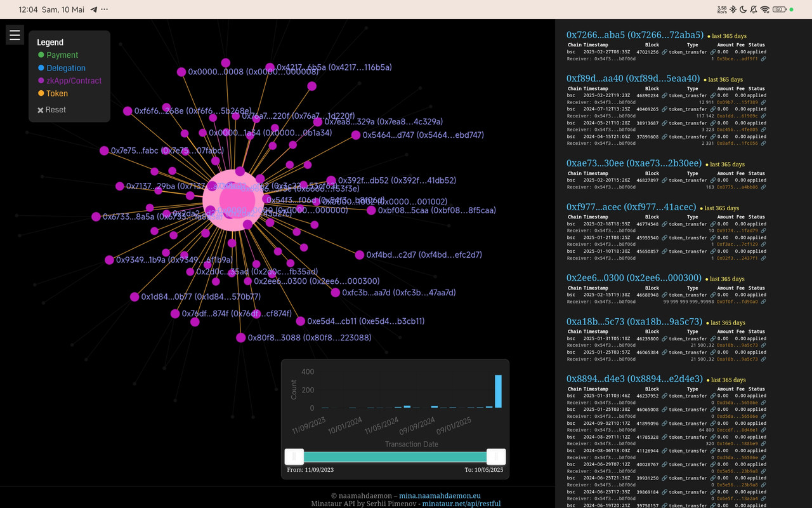Open link icon beside token 0x9174...1fad79
This screenshot has height=508, width=812.
(763, 231)
